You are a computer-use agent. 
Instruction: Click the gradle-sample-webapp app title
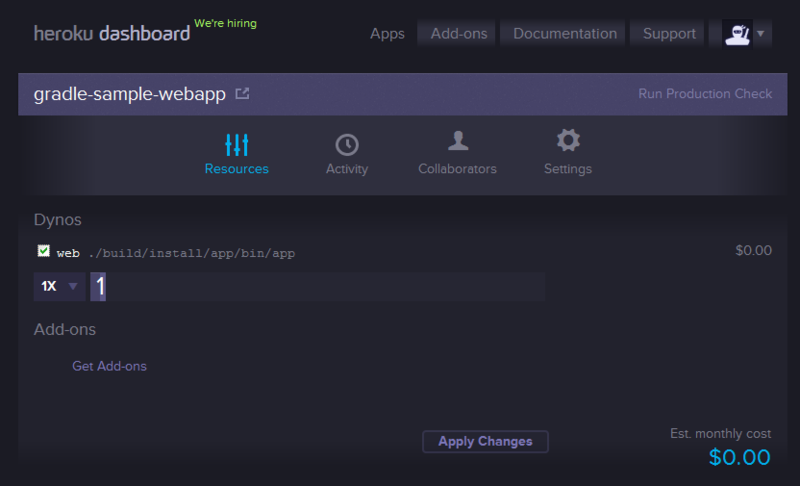(x=130, y=94)
